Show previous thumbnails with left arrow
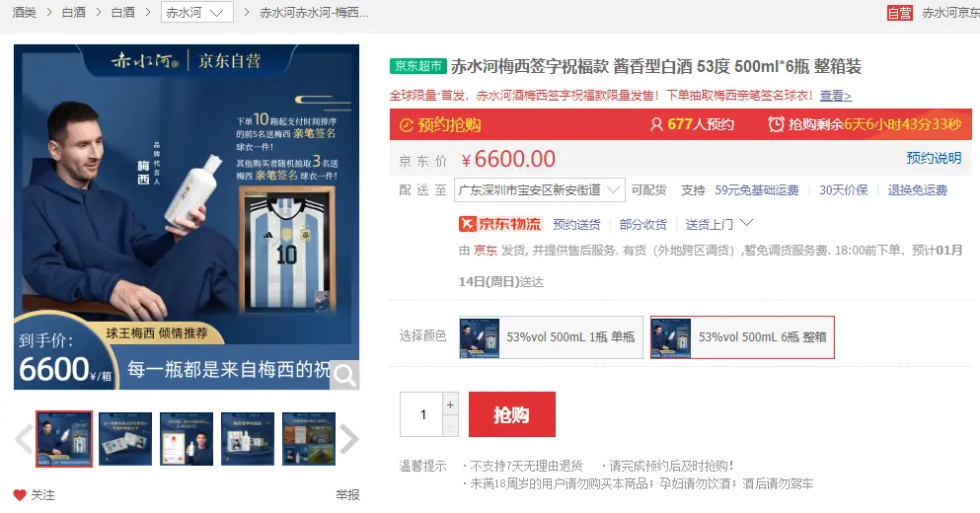 (x=23, y=439)
